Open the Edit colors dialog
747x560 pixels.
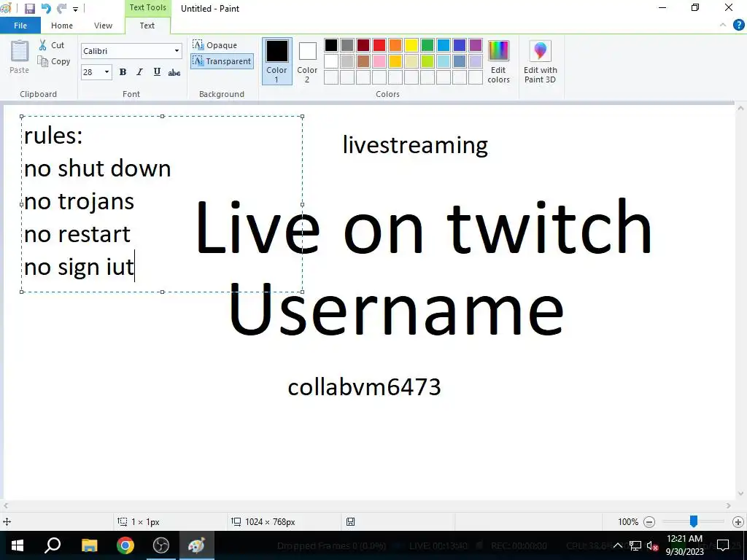[498, 61]
